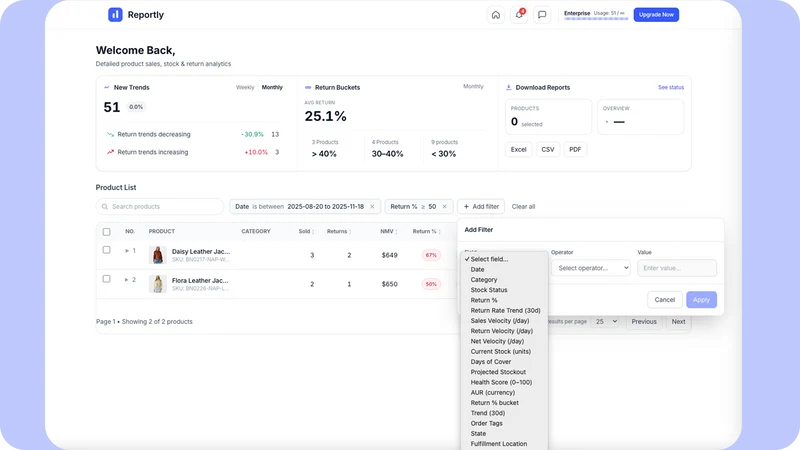Select Order Tags option
800x450 pixels.
(504, 423)
